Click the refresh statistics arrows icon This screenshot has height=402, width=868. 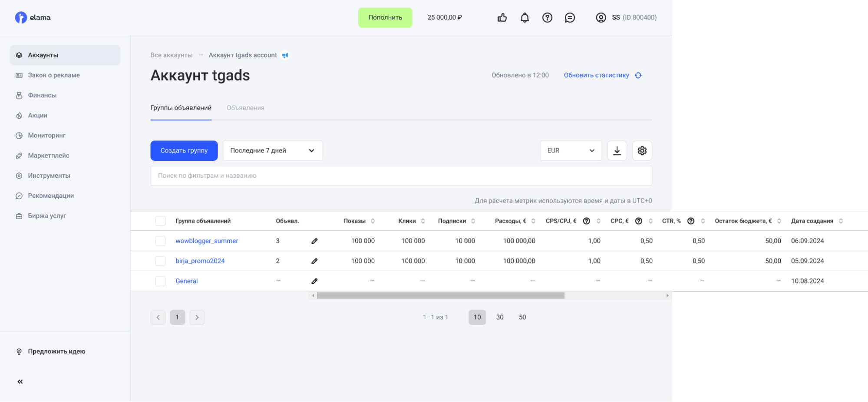coord(638,75)
